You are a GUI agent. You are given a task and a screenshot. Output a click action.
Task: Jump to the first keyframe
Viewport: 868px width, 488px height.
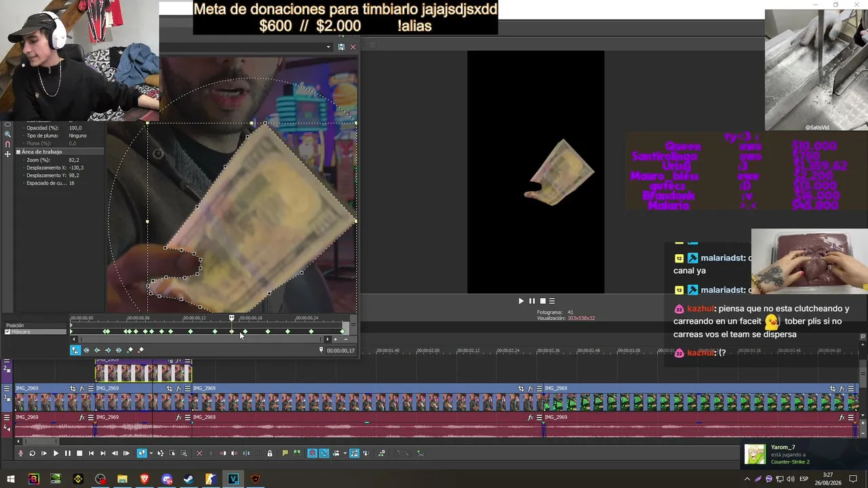pyautogui.click(x=86, y=350)
